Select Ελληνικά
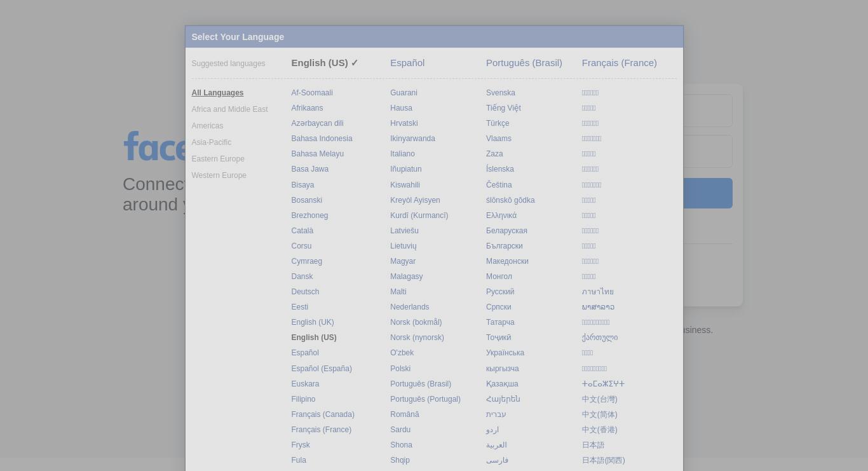The image size is (868, 471). click(501, 215)
